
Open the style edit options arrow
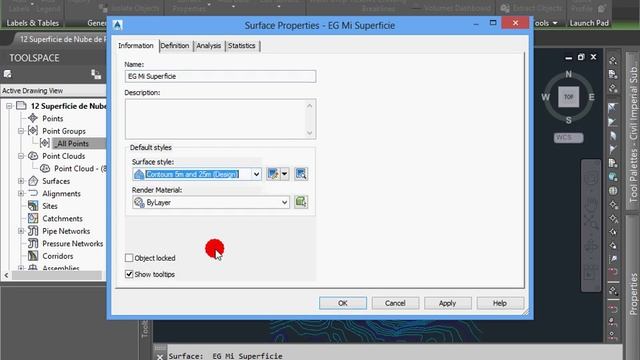(x=284, y=174)
